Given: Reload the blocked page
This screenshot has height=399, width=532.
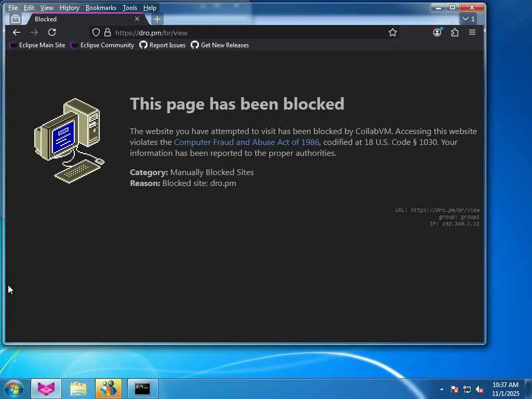Looking at the screenshot, I should pyautogui.click(x=52, y=32).
